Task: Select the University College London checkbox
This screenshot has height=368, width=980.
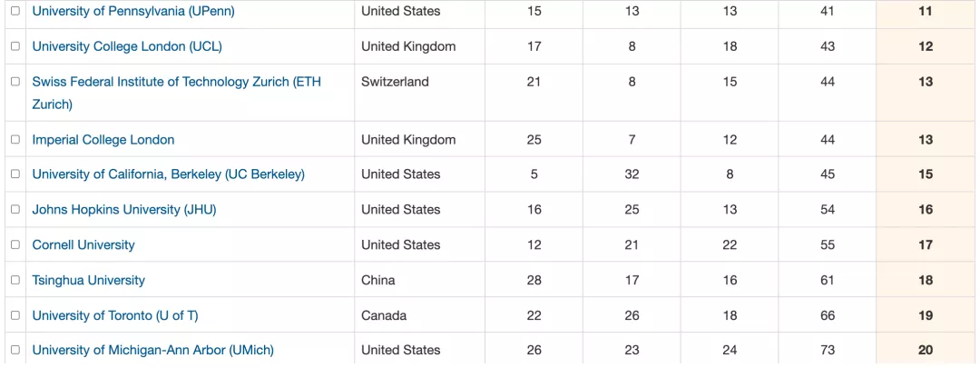Action: 15,46
